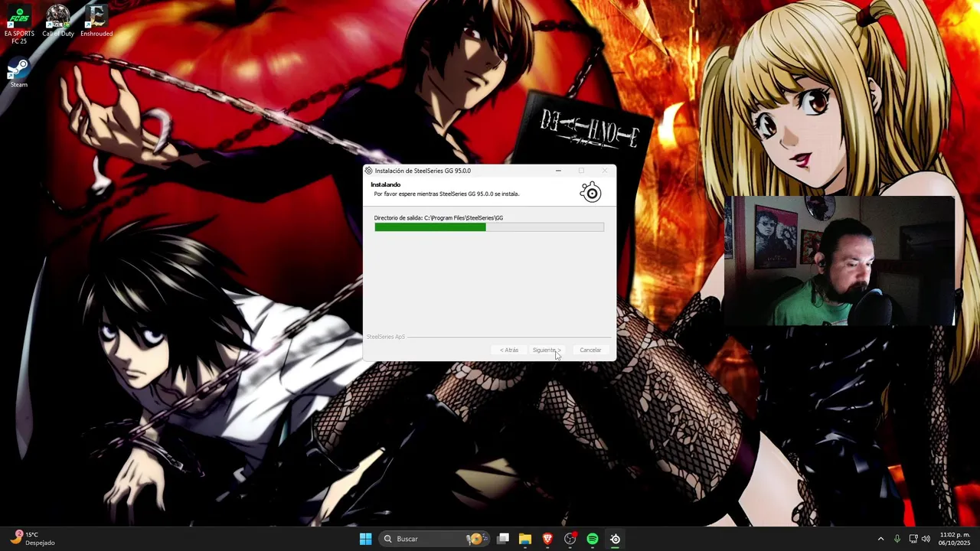Screen dimensions: 980x551
Task: Click the disabled Atrás button
Action: 509,350
